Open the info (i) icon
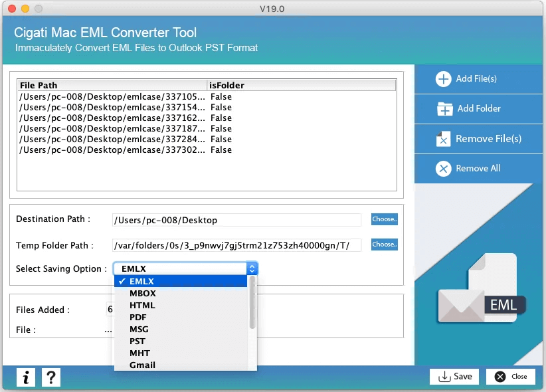The height and width of the screenshot is (392, 546). pos(26,377)
